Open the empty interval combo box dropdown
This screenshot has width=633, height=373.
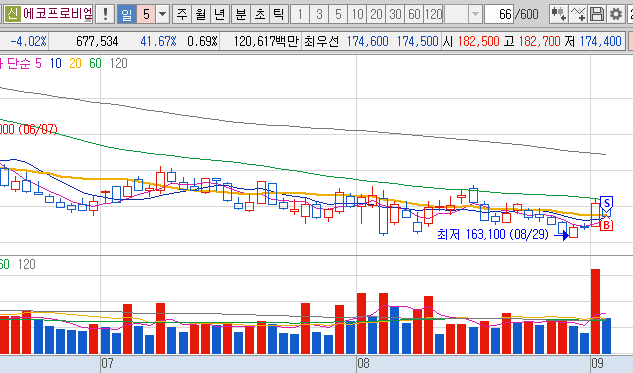pos(476,15)
